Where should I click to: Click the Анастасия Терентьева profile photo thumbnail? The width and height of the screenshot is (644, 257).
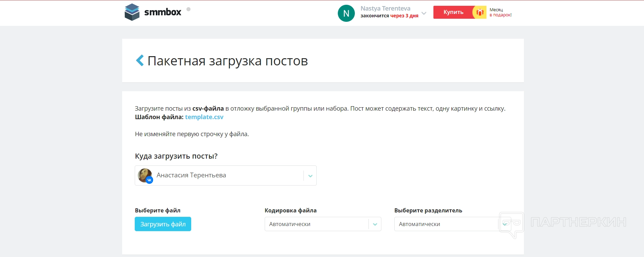(144, 175)
